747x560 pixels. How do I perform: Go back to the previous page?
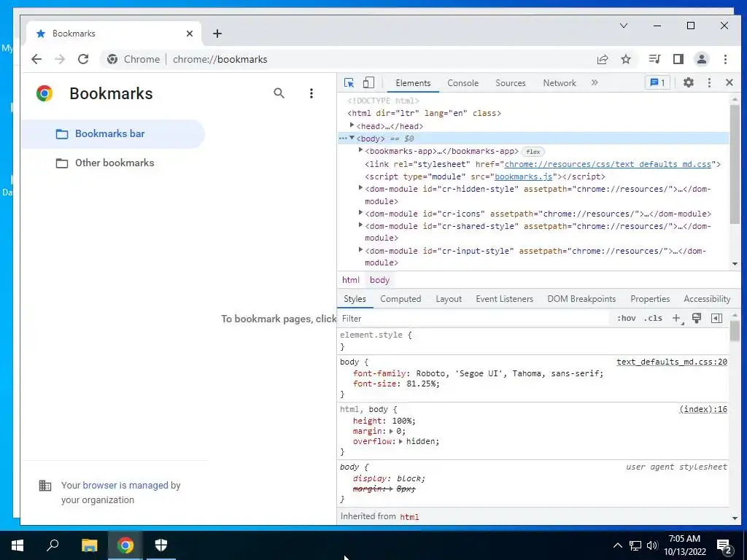36,59
